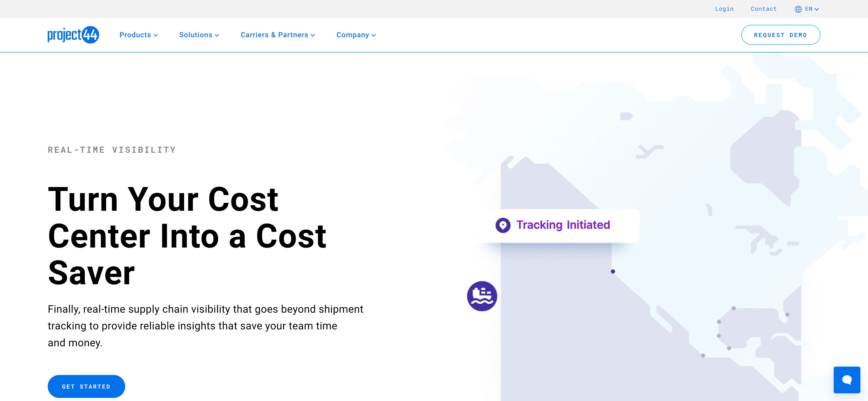868x401 pixels.
Task: Click the Products menu label
Action: pyautogui.click(x=135, y=35)
